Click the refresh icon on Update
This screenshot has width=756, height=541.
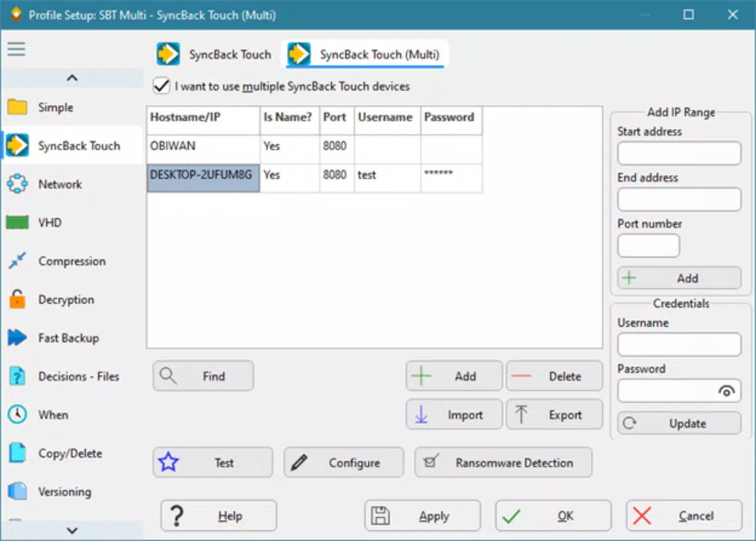pos(629,423)
